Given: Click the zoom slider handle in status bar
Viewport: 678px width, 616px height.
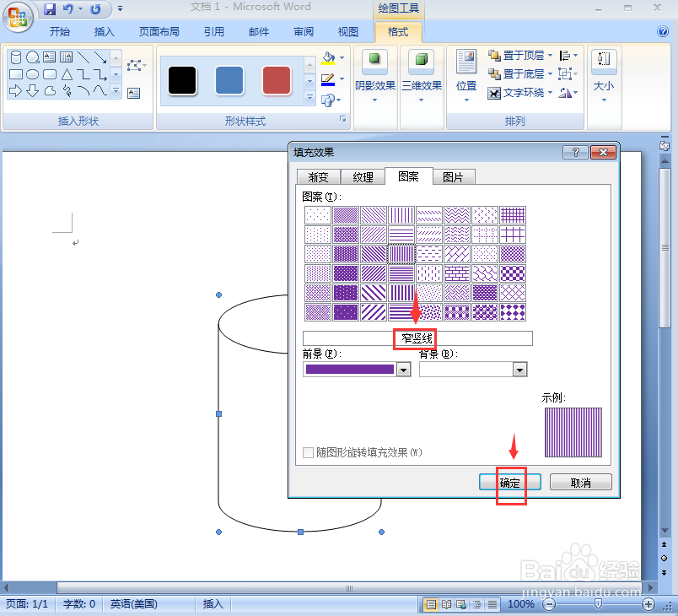Looking at the screenshot, I should click(x=598, y=603).
